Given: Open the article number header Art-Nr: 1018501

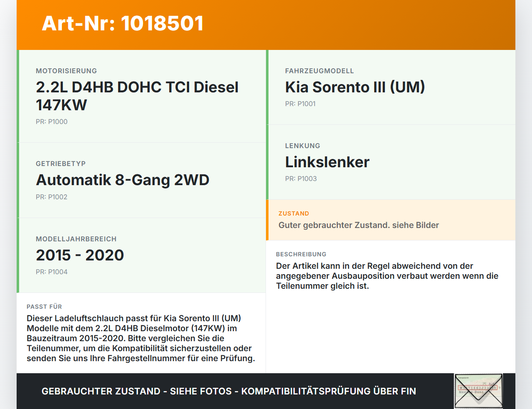Looking at the screenshot, I should point(122,23).
